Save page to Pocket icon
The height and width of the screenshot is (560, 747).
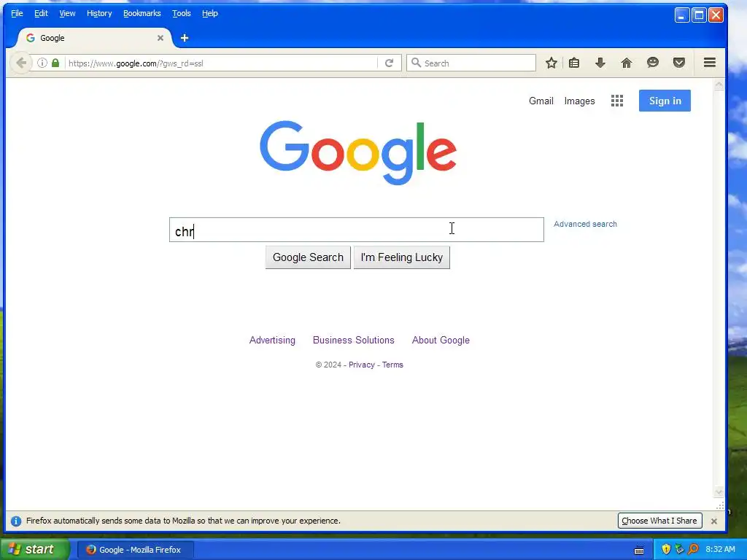point(679,63)
